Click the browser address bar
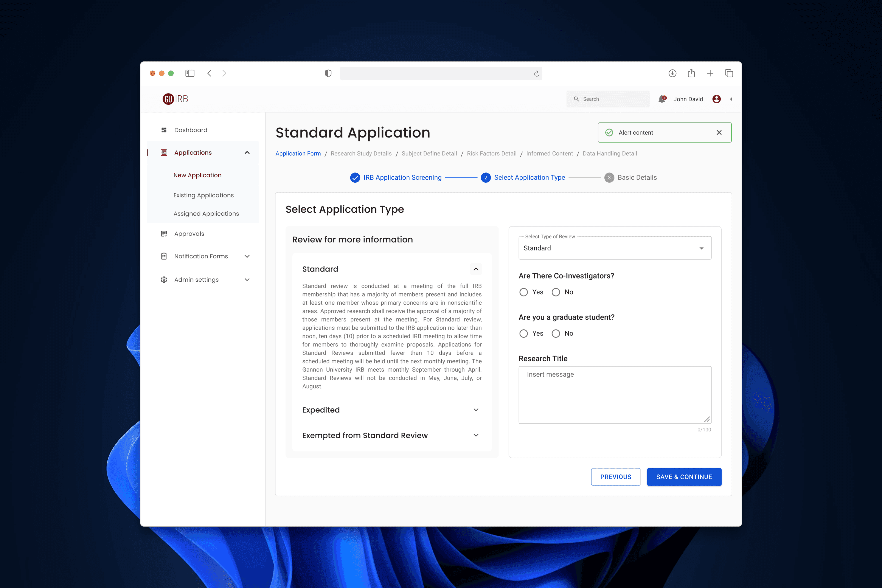Screen dimensions: 882x588 pos(441,73)
